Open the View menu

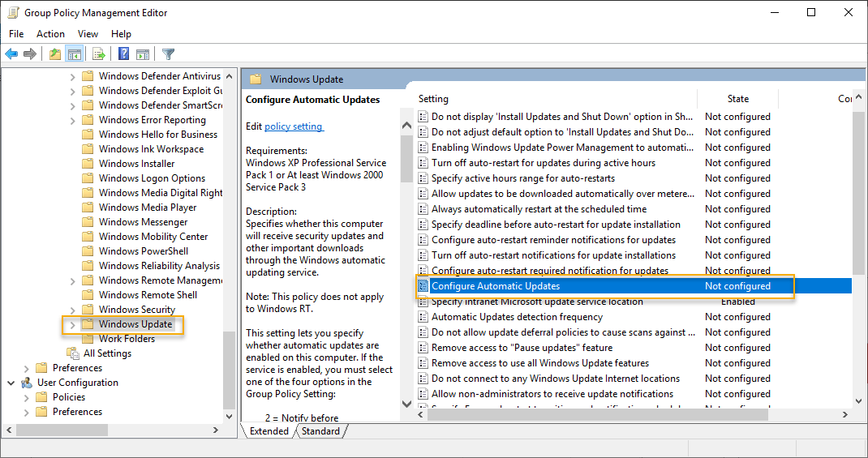point(88,34)
